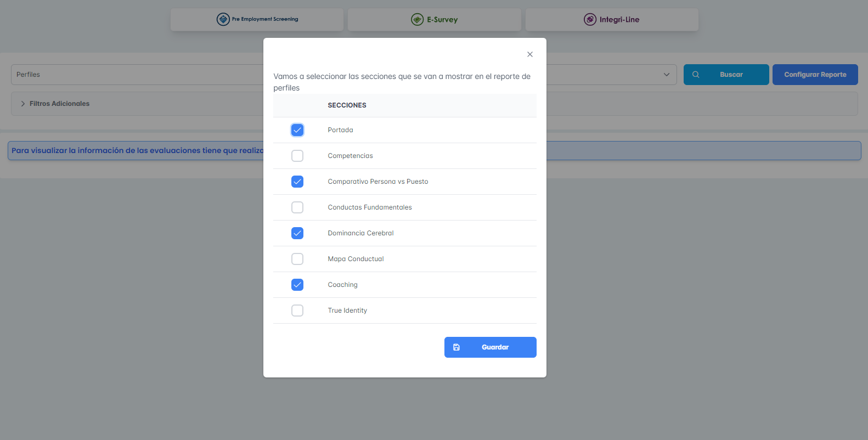Click the Pre Employment Screening logo icon

pyautogui.click(x=223, y=19)
